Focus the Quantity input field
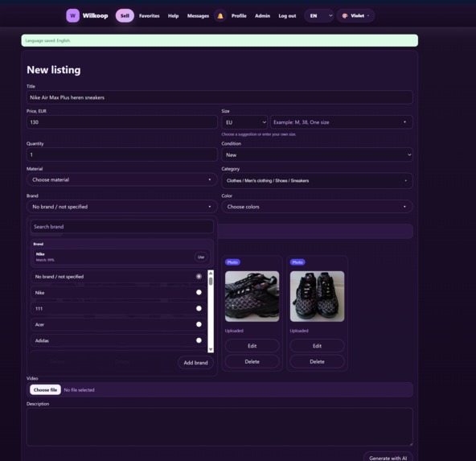476x461 pixels. 122,155
